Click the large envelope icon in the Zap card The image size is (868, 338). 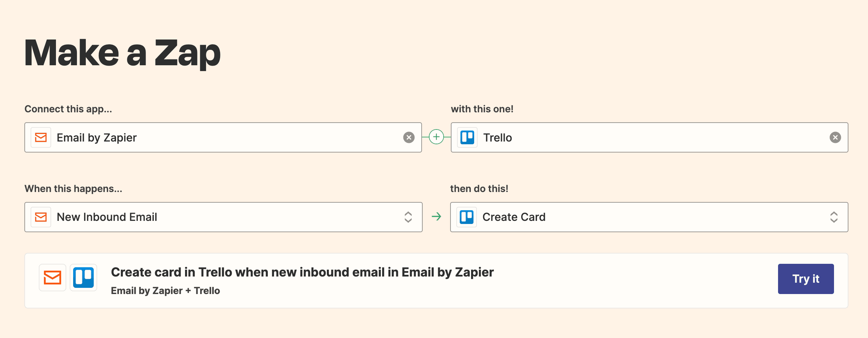[x=53, y=278]
